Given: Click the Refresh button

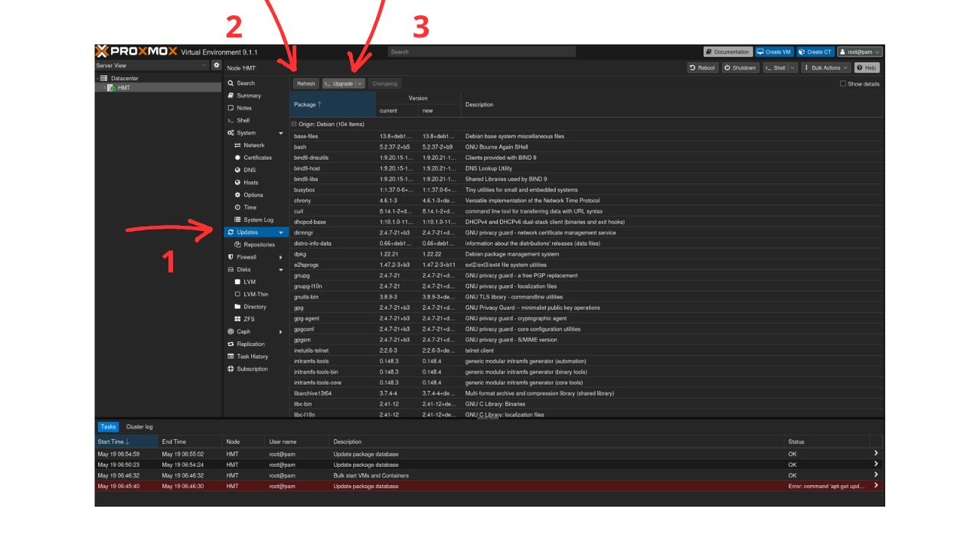Looking at the screenshot, I should click(305, 83).
